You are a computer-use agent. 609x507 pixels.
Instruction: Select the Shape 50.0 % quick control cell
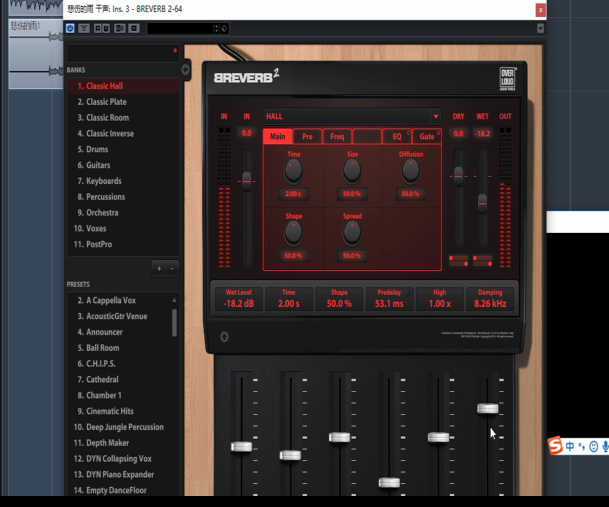click(339, 298)
